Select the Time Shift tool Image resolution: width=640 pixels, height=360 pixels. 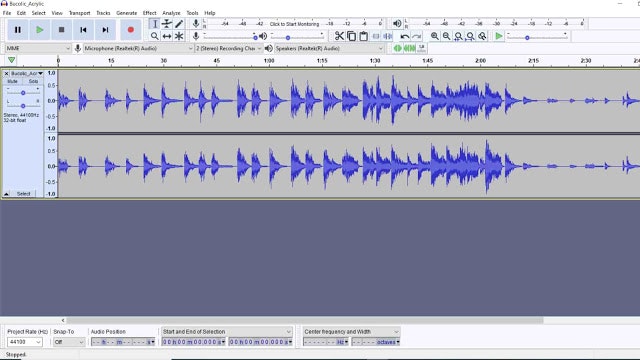(x=167, y=36)
